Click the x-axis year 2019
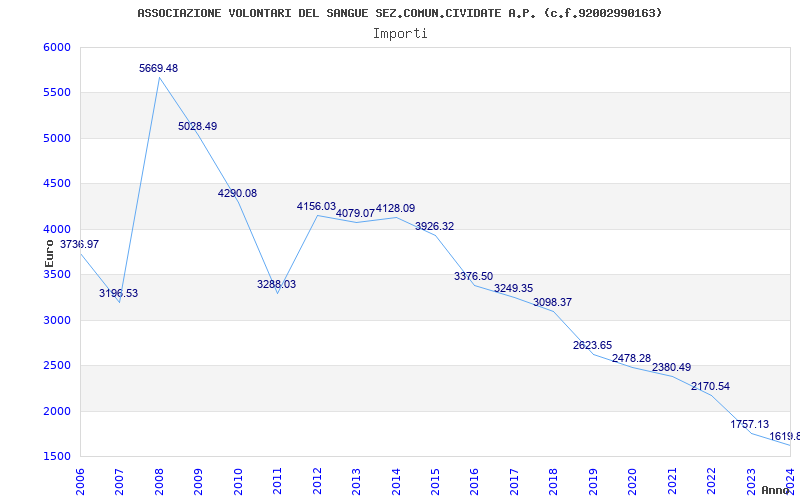This screenshot has width=800, height=500. [593, 482]
